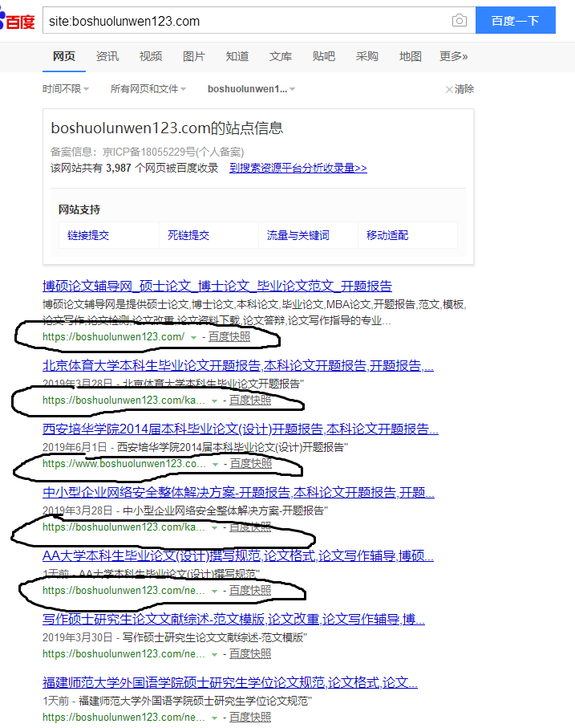Image resolution: width=575 pixels, height=728 pixels.
Task: Expand the 更多» tab menu
Action: pos(454,57)
